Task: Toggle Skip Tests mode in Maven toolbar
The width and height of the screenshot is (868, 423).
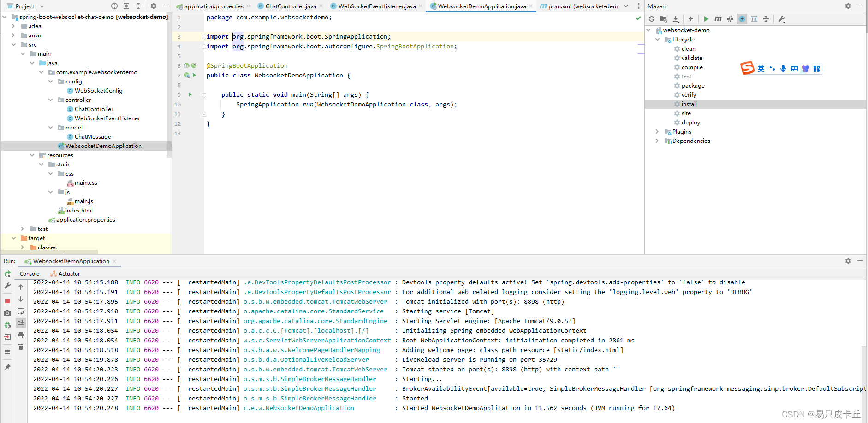Action: [x=730, y=19]
